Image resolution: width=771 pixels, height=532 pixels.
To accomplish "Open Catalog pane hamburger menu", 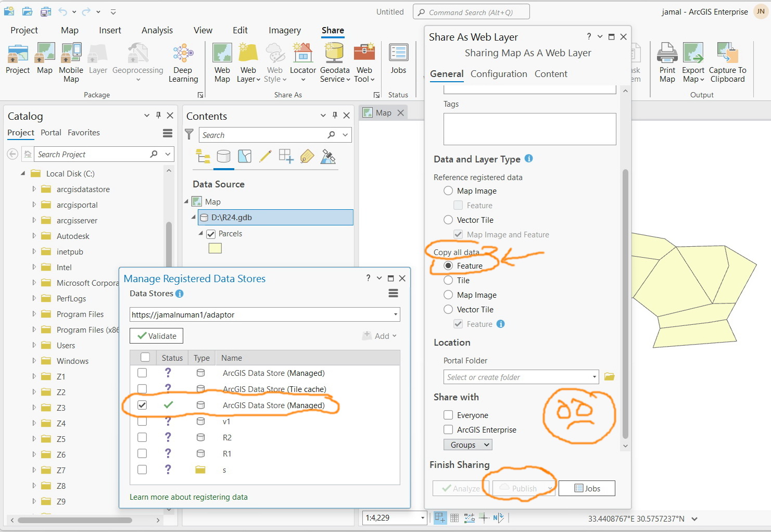I will tap(168, 133).
